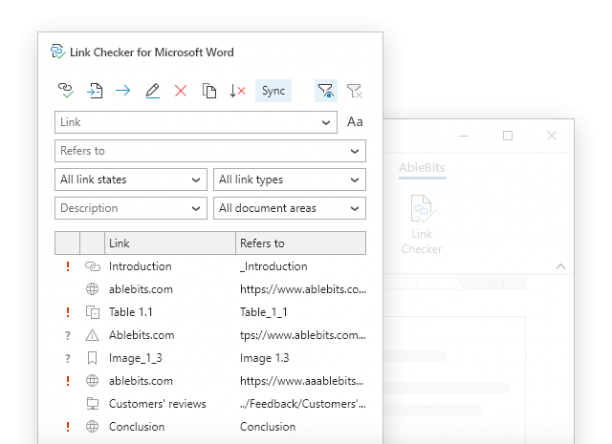
Task: Click the clear filters funnel icon
Action: 354,91
